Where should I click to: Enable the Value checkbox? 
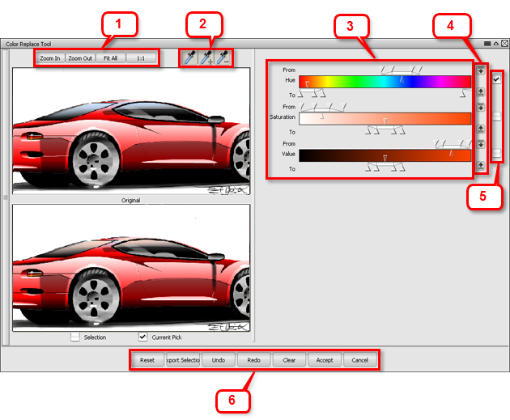(496, 153)
